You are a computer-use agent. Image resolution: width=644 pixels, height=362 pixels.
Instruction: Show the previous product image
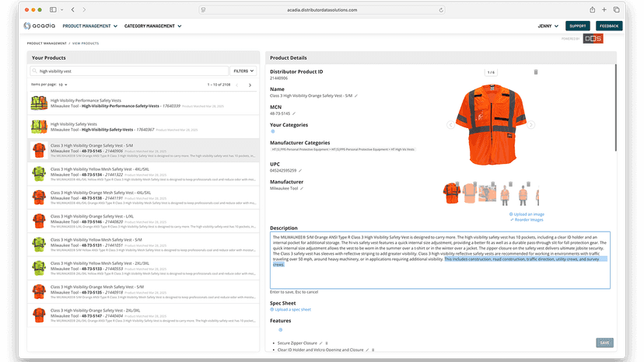tap(450, 125)
